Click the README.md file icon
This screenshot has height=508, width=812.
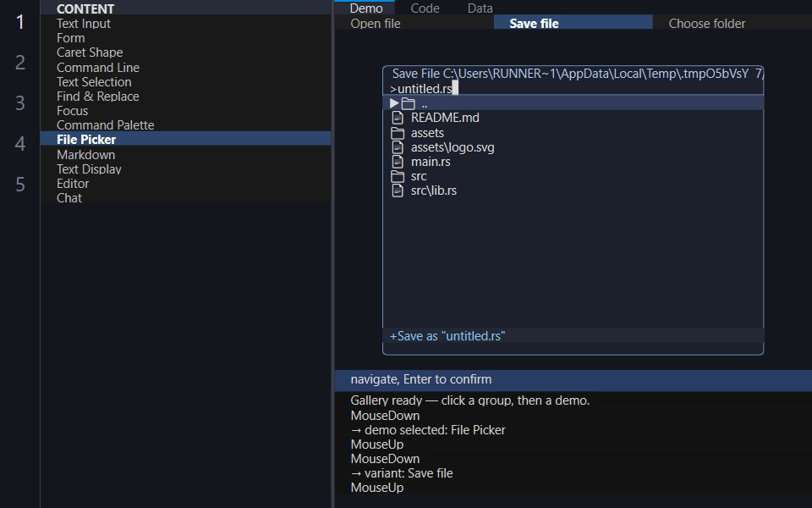[x=398, y=119]
